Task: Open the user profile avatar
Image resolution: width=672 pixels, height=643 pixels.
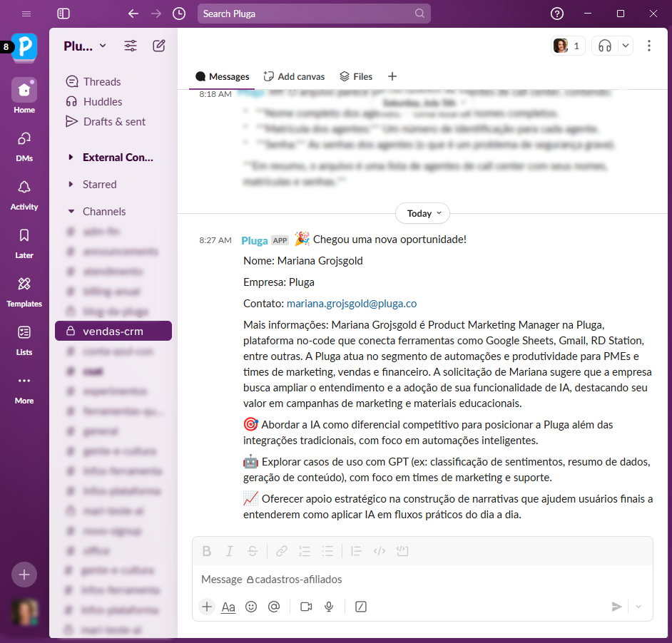Action: click(24, 612)
